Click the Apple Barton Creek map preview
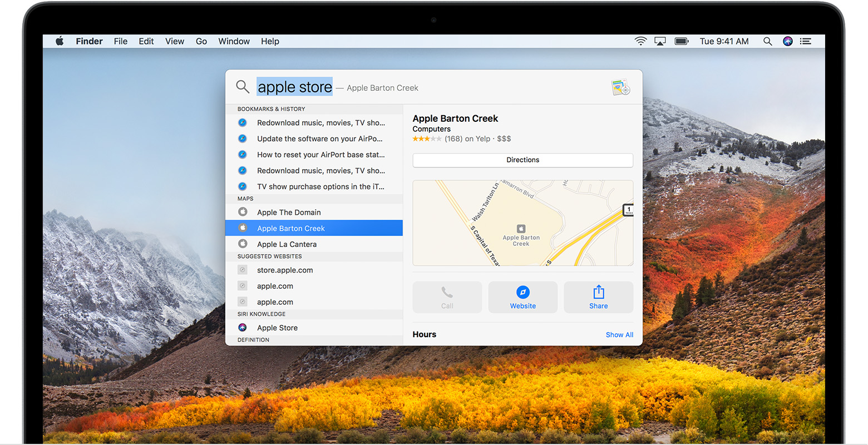 (522, 222)
